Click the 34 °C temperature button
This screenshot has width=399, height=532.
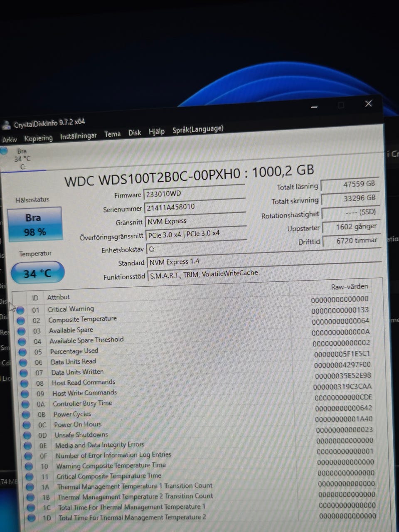coord(37,273)
